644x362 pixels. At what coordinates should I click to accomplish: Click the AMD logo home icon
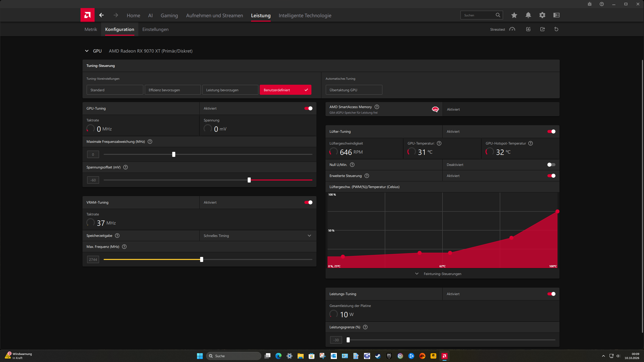click(87, 15)
